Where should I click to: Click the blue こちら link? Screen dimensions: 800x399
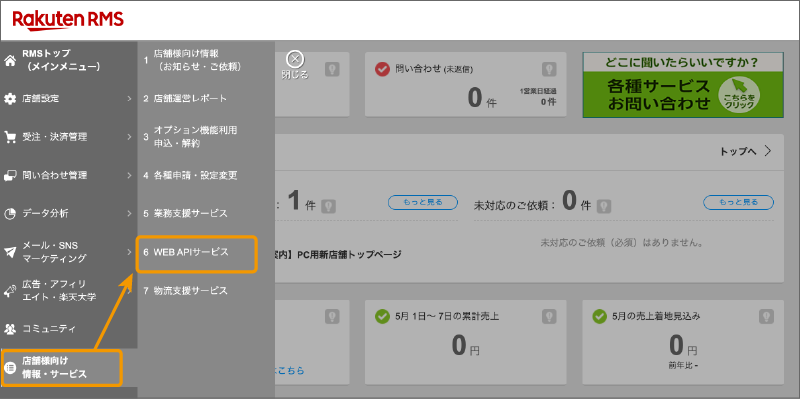click(290, 370)
